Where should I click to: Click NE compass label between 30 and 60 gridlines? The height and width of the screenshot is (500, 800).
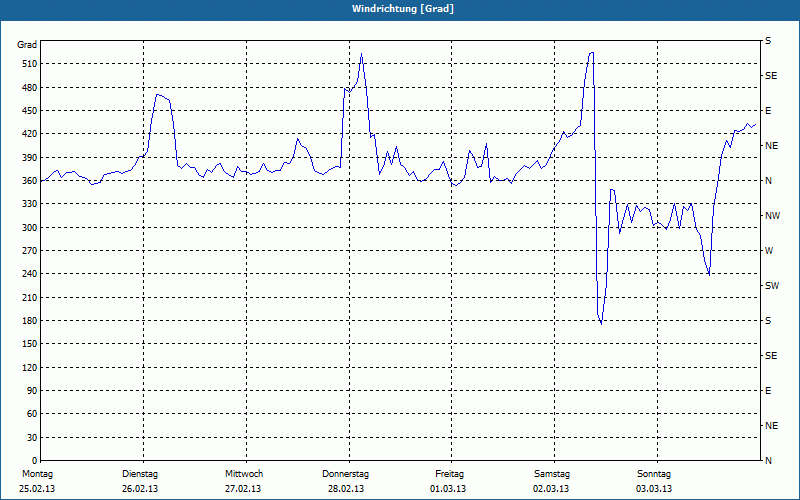click(771, 426)
